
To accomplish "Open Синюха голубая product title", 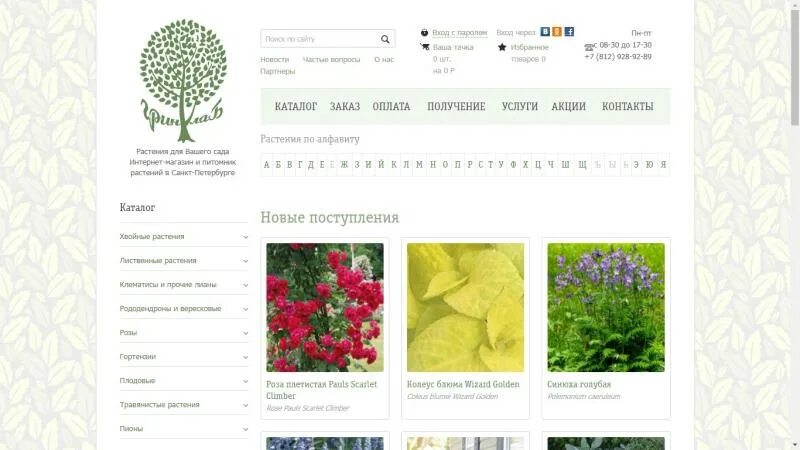I will pyautogui.click(x=579, y=384).
